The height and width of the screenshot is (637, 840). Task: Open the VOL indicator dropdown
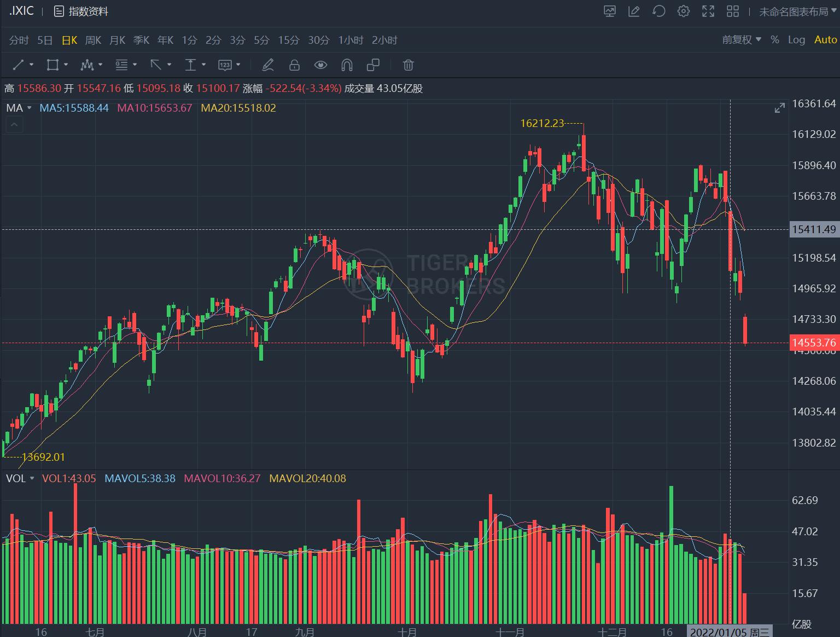coord(20,478)
